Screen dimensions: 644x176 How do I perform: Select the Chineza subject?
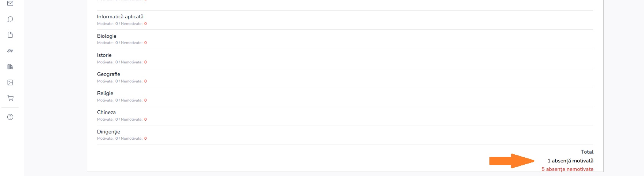click(106, 112)
